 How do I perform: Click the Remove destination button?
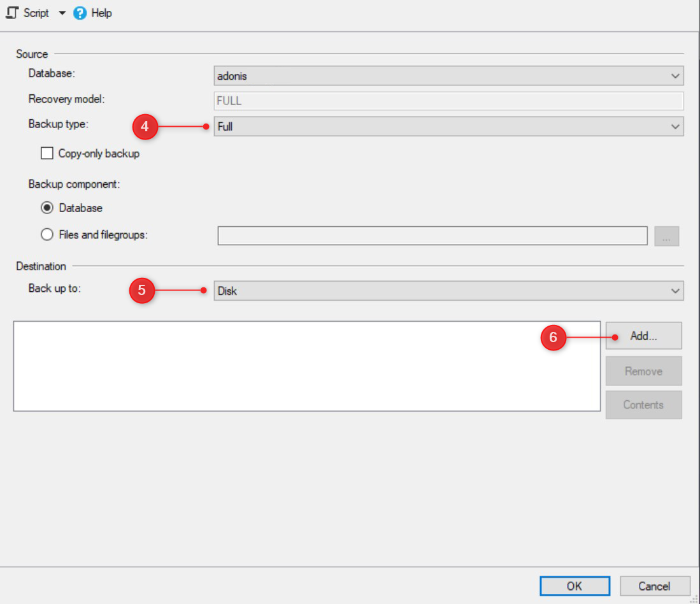pos(643,371)
